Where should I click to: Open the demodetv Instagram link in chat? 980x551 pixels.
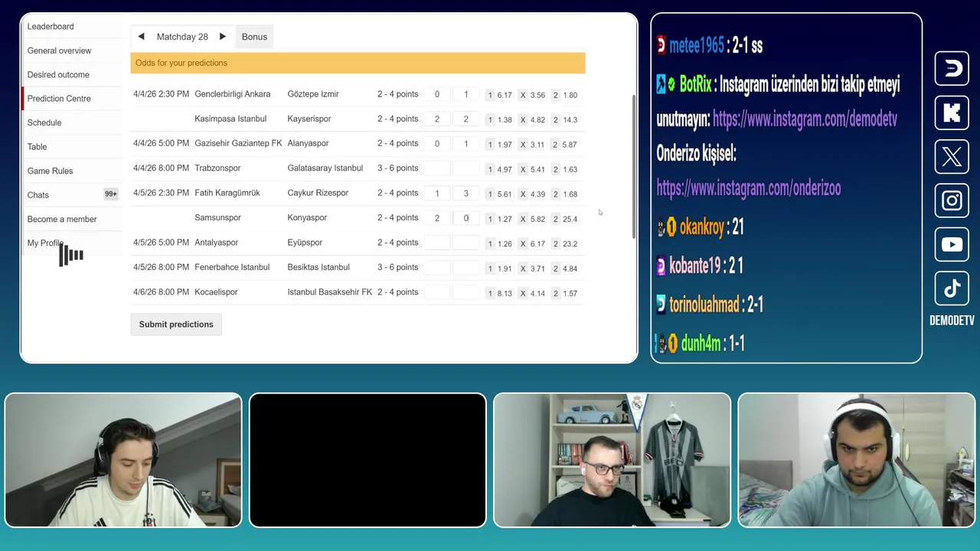point(805,119)
